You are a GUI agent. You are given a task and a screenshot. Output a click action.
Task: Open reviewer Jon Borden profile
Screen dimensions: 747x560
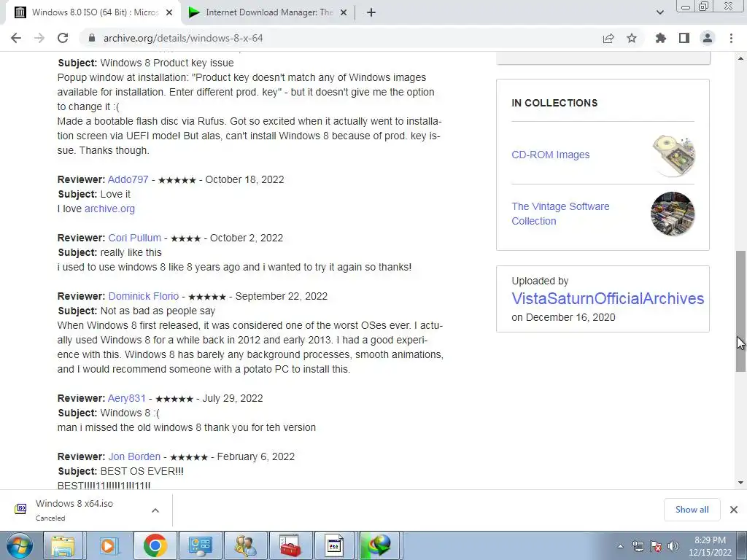[x=134, y=456]
